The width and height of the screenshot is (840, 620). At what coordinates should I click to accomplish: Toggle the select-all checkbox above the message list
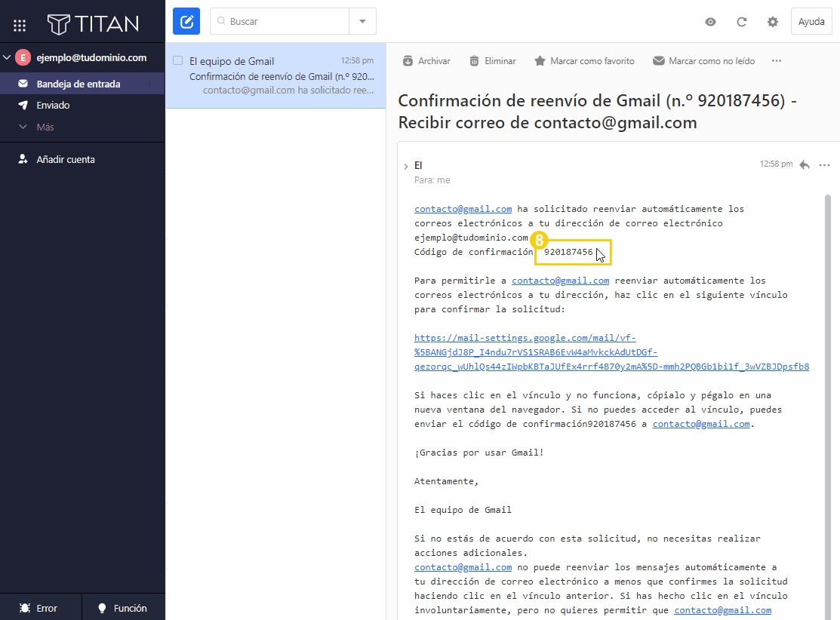(177, 60)
